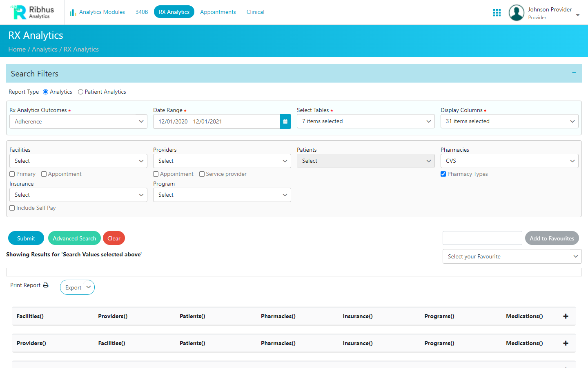The width and height of the screenshot is (588, 368).
Task: Click the Ribhus Analytics logo
Action: (x=33, y=12)
